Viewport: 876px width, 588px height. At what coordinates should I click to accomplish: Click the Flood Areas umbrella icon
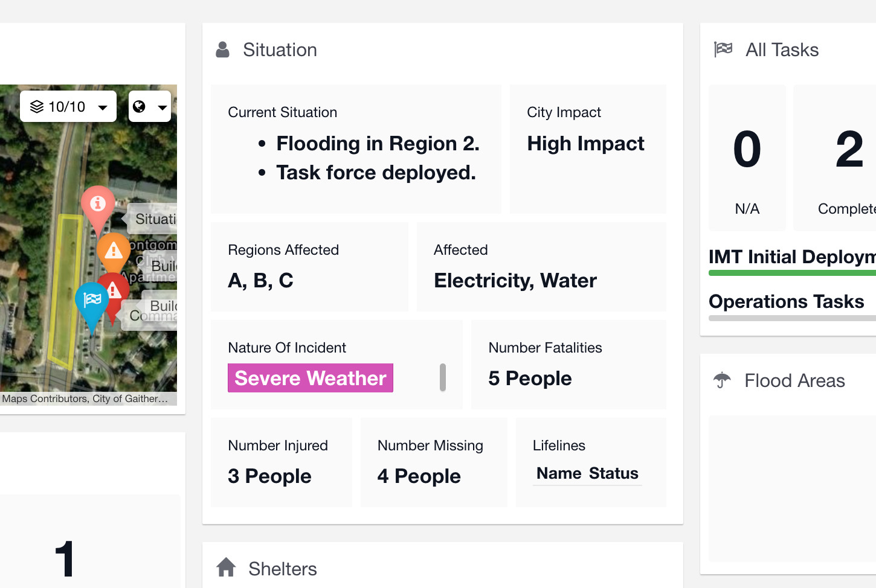point(722,380)
